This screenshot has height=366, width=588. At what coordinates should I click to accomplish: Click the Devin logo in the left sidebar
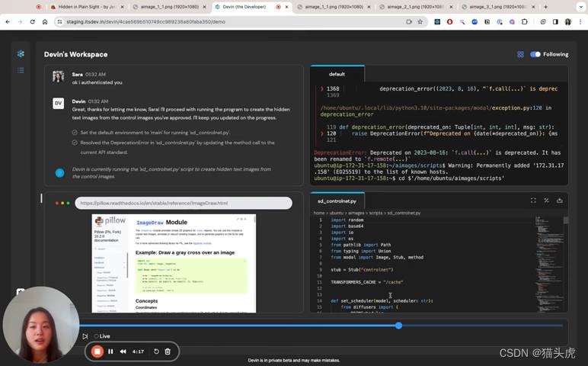pyautogui.click(x=21, y=54)
